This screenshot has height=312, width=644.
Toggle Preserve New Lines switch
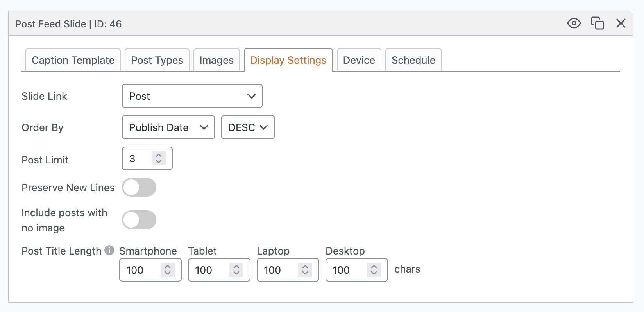[139, 188]
